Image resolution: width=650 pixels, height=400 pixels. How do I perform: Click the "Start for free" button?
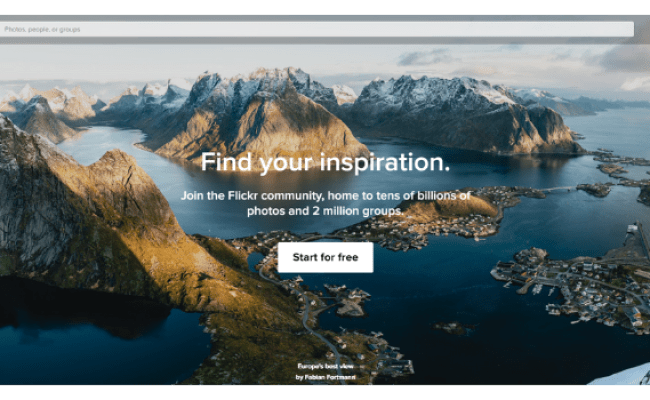click(325, 257)
